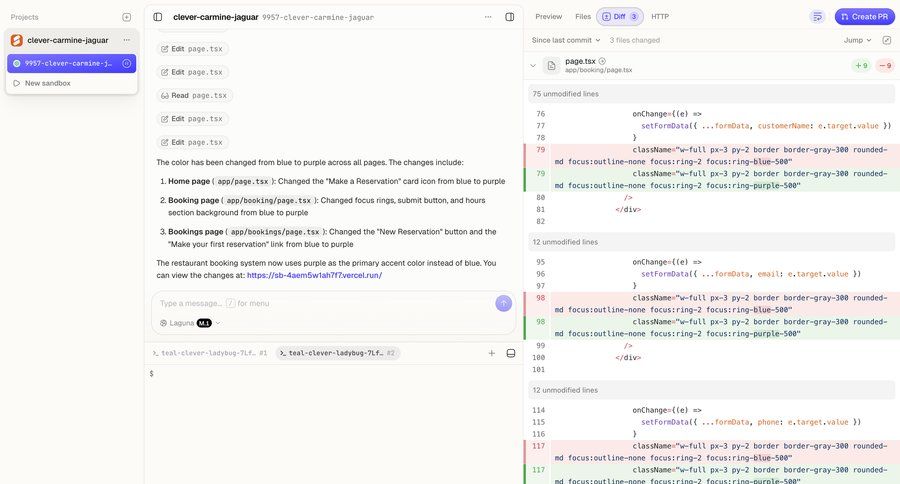The image size is (900, 484).
Task: Click added line 98 in the diff
Action: coord(712,328)
